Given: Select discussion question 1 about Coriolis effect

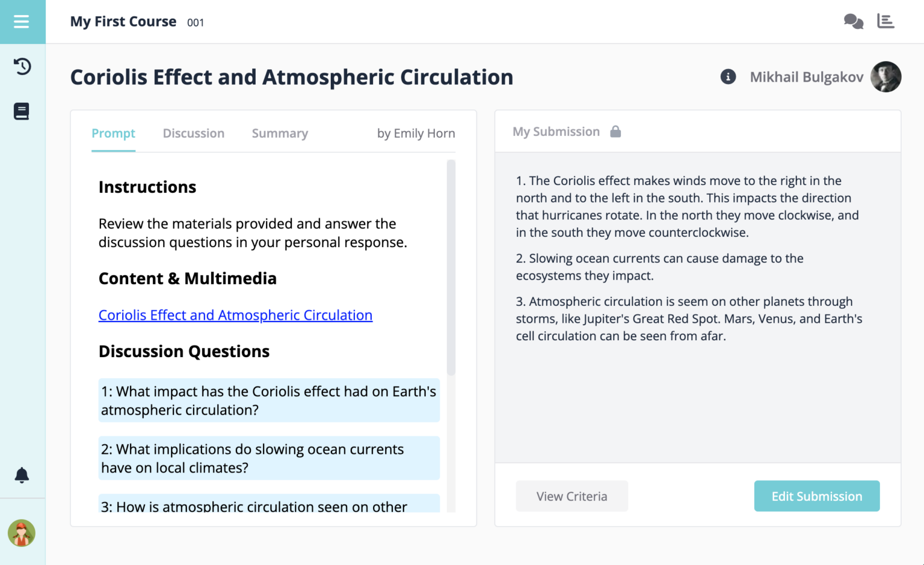Looking at the screenshot, I should (269, 400).
